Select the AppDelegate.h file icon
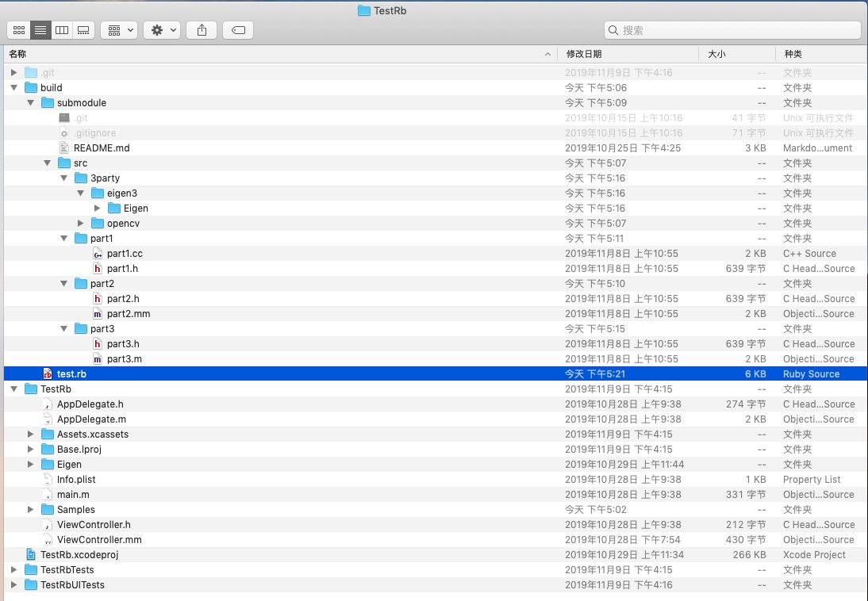 point(48,404)
